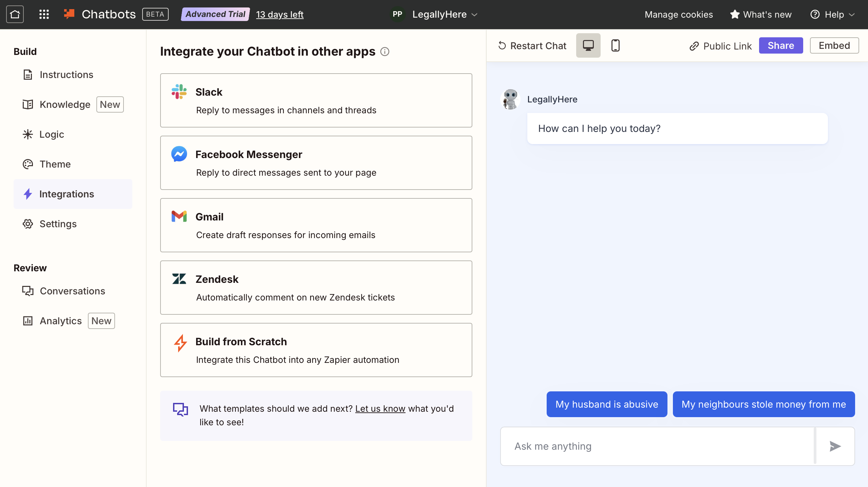Screen dimensions: 868x487
Task: Click the send message arrow
Action: pyautogui.click(x=835, y=446)
